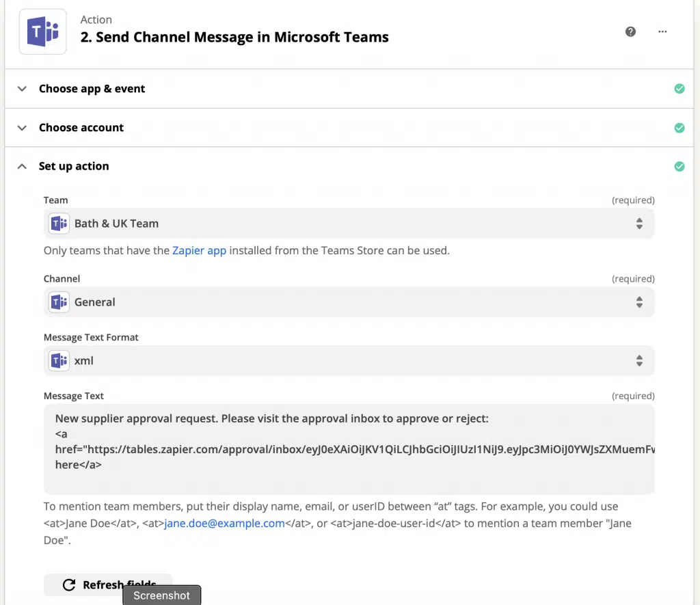
Task: Click the up-down arrows on Message Text Format field
Action: pos(639,361)
